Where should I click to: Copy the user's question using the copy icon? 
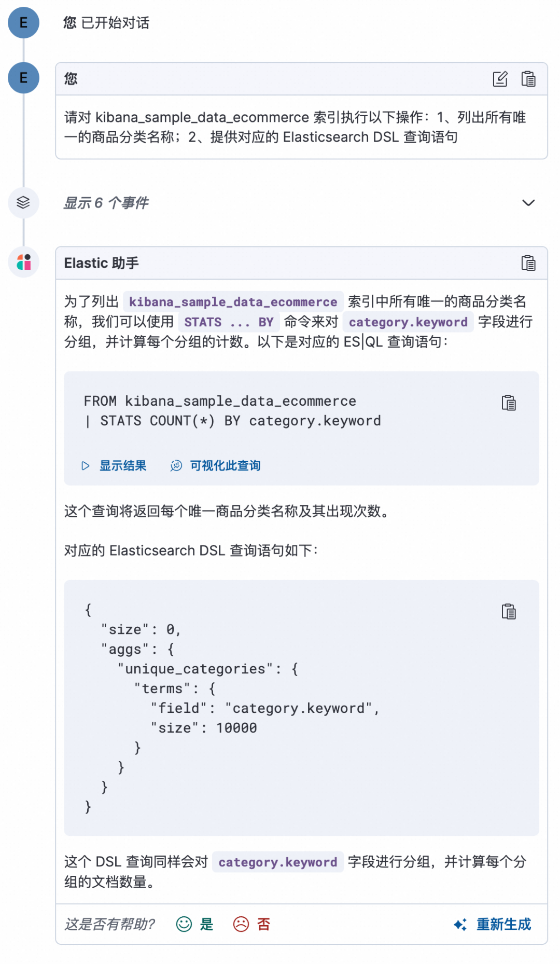pyautogui.click(x=528, y=79)
